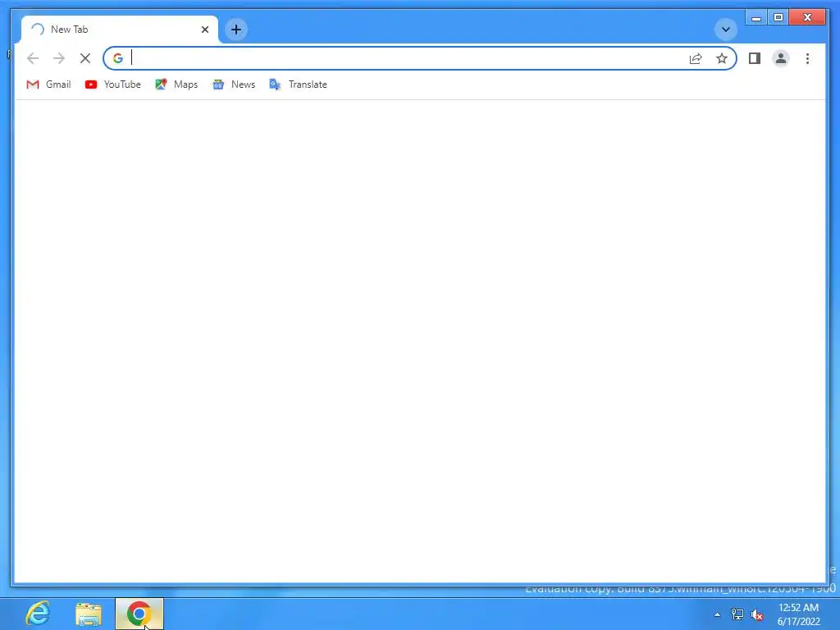Click the muted volume tray icon
This screenshot has width=840, height=630.
(757, 615)
